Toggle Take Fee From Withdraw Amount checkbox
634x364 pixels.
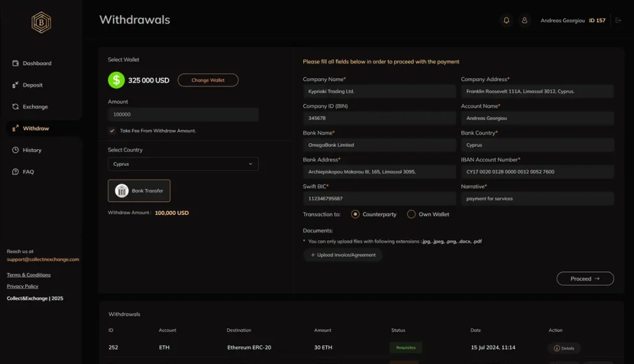tap(112, 131)
